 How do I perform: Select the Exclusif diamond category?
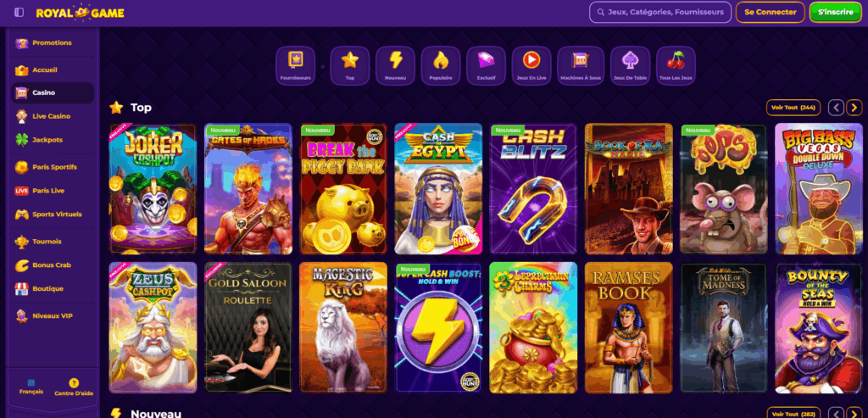(486, 65)
